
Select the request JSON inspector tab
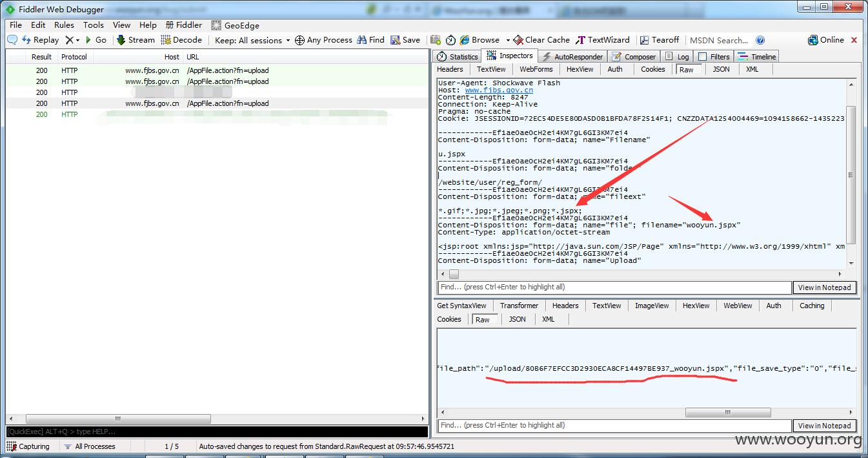[721, 69]
